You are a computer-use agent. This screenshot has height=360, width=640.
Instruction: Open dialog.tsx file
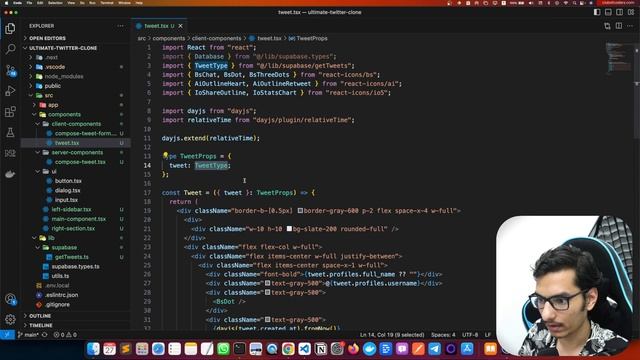point(76,191)
